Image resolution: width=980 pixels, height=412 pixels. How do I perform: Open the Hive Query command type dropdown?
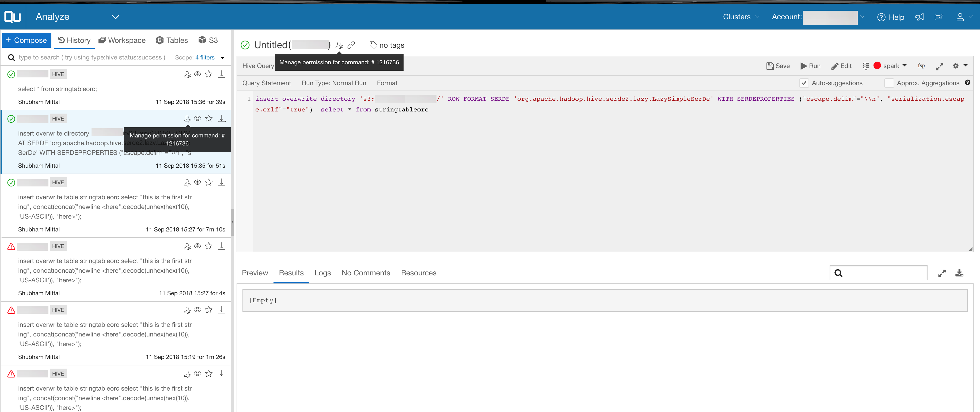tap(258, 66)
